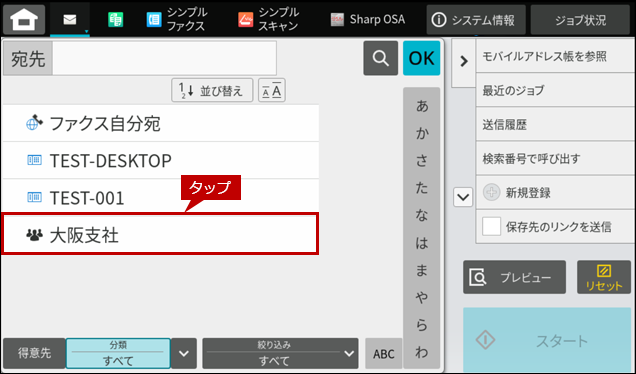
Task: Go to the home screen icon
Action: tap(24, 19)
